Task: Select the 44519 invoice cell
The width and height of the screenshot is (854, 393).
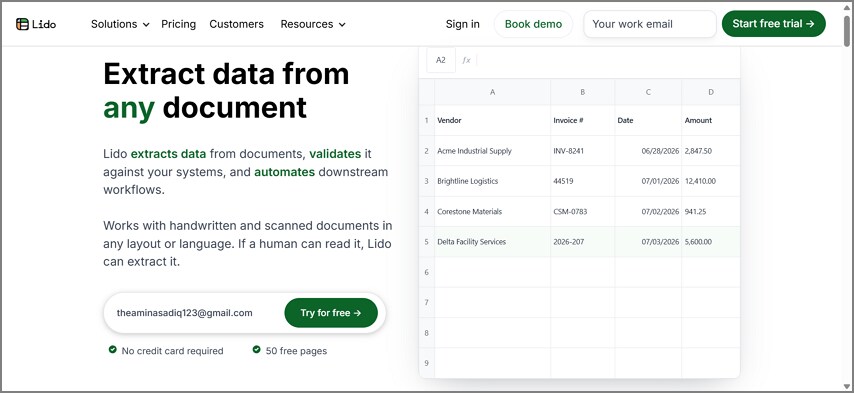Action: coord(582,181)
